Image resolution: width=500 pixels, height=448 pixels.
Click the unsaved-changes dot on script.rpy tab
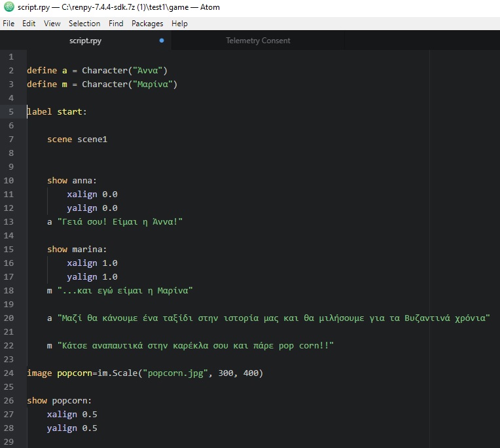click(162, 41)
